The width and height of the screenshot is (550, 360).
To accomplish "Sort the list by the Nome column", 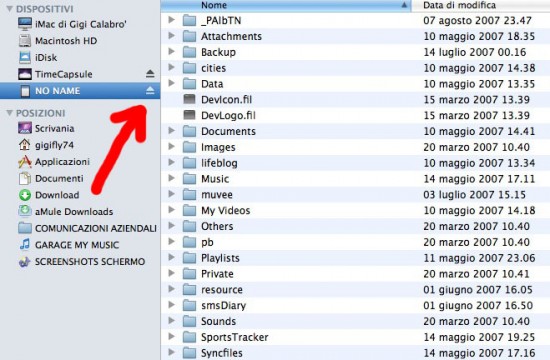I will 286,5.
